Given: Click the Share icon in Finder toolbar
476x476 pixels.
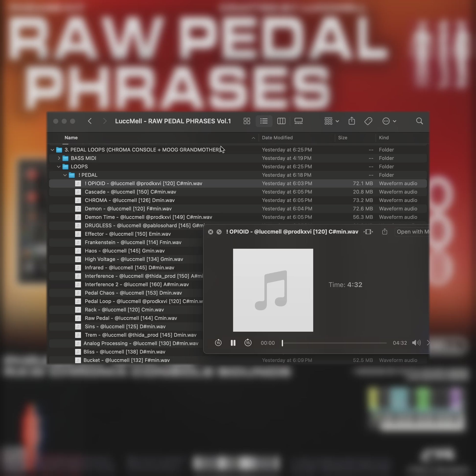Looking at the screenshot, I should [x=351, y=121].
